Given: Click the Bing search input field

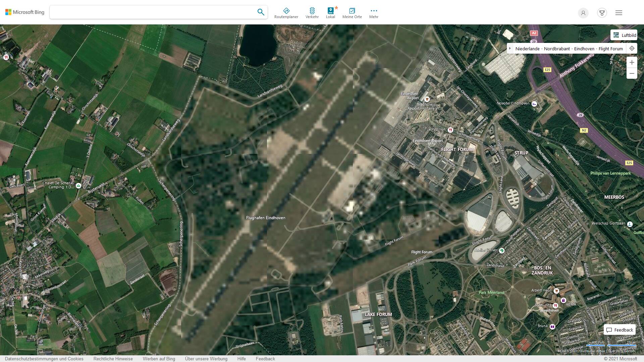Looking at the screenshot, I should pos(153,12).
